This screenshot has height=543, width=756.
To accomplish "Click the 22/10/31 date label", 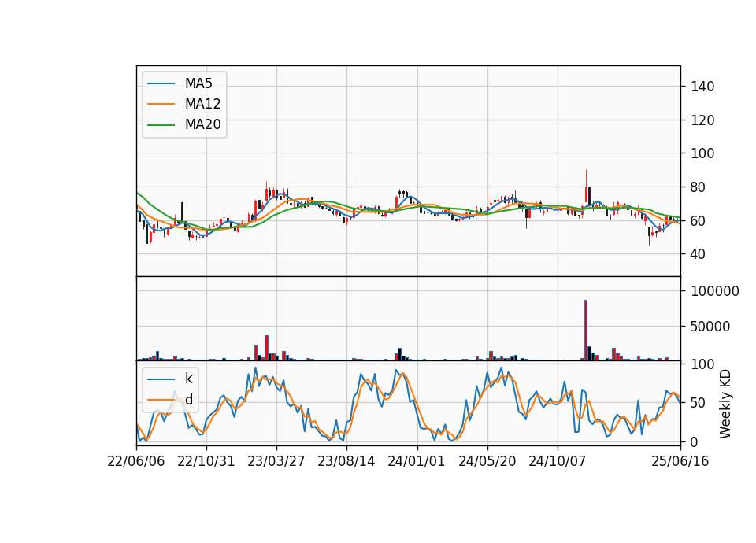I will (x=206, y=462).
